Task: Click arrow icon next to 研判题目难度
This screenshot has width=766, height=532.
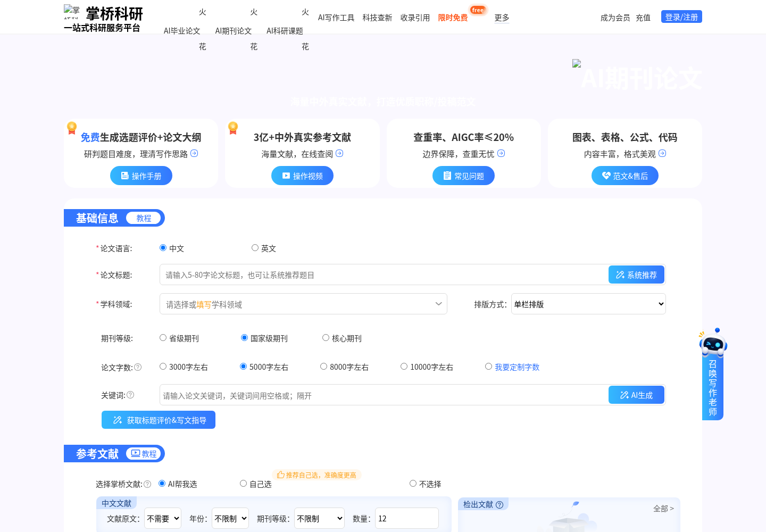Action: coord(194,153)
